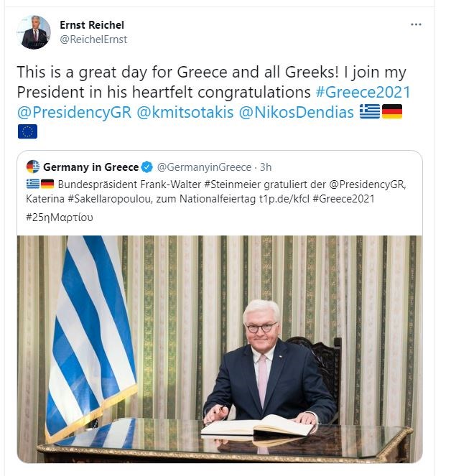Click Ernst Reichel's profile avatar
The height and width of the screenshot is (476, 456).
tap(35, 32)
